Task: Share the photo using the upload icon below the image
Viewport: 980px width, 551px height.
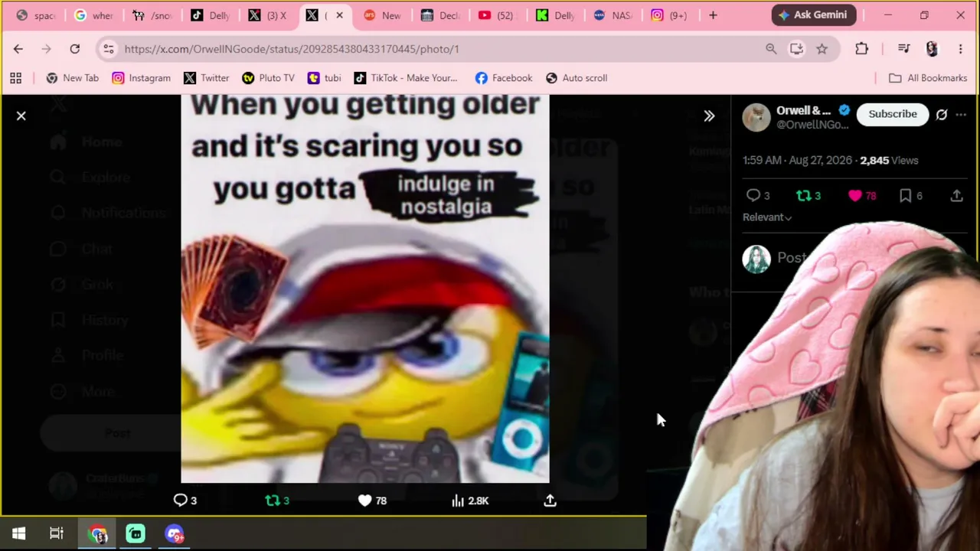Action: pos(550,500)
